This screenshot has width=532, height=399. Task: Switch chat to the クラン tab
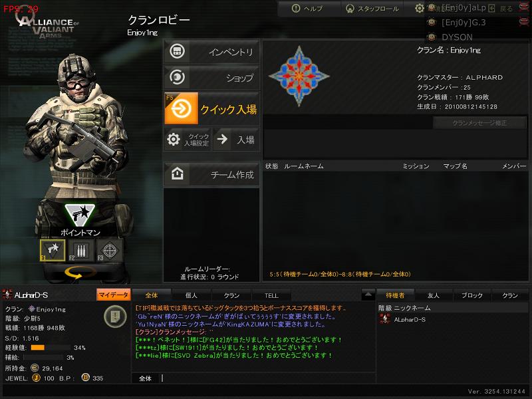[x=231, y=295]
